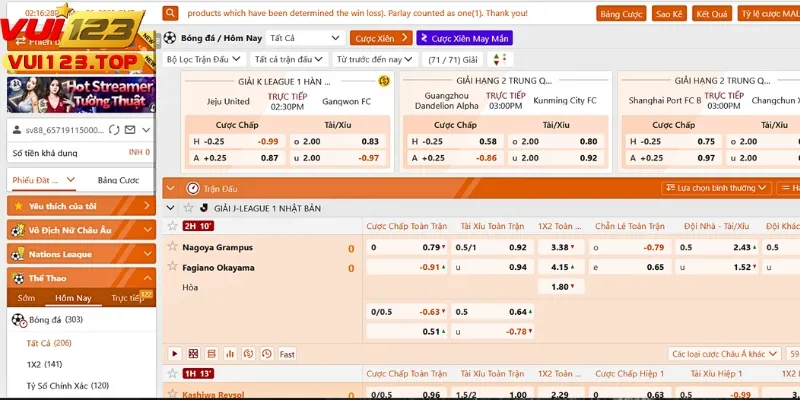Click the Fast bet button

[x=287, y=354]
